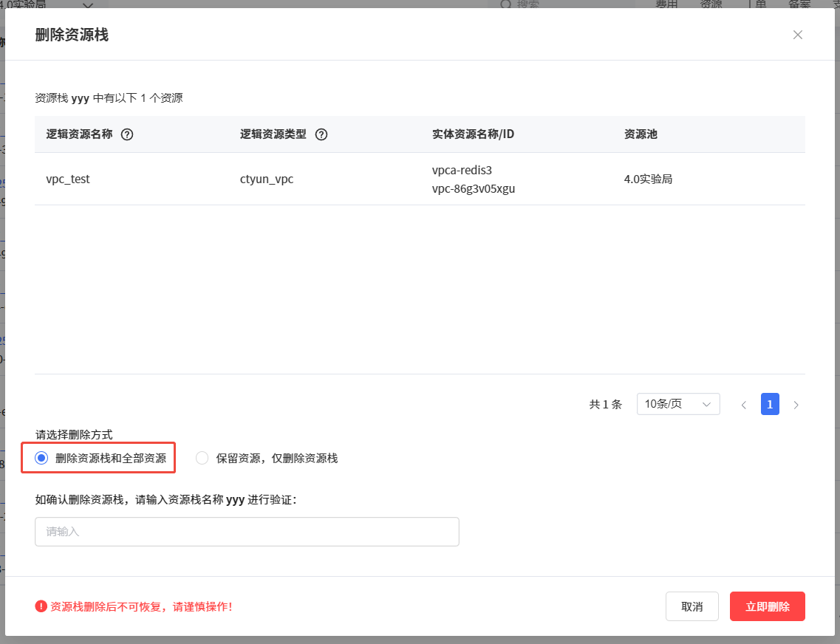Confirm with the 立即删除 button

[767, 606]
